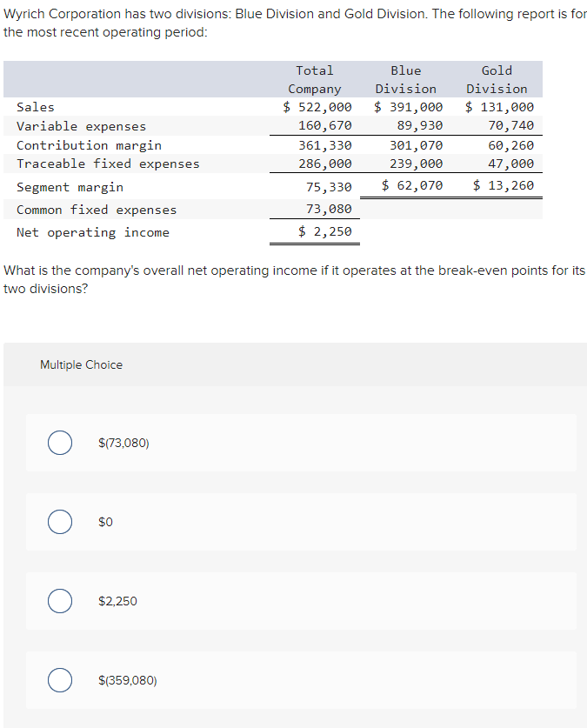Click the $2,250 answer label text
587x728 pixels.
[118, 601]
